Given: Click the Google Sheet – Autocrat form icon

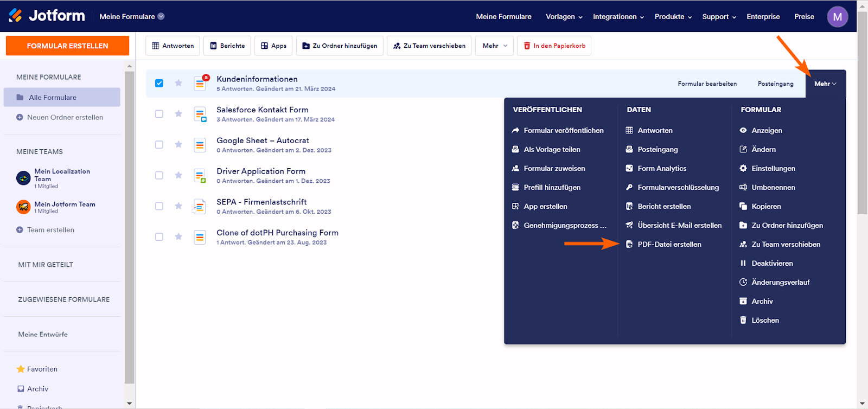Looking at the screenshot, I should [x=200, y=145].
